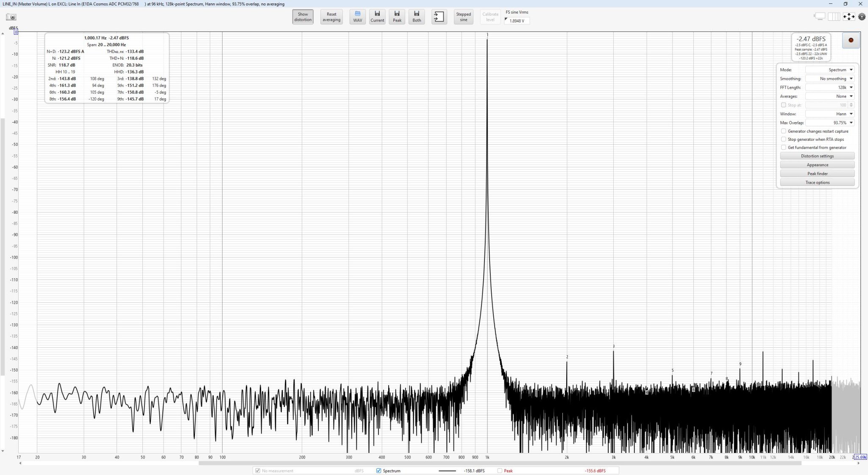868x475 pixels.
Task: Open the gear settings icon
Action: [862, 17]
